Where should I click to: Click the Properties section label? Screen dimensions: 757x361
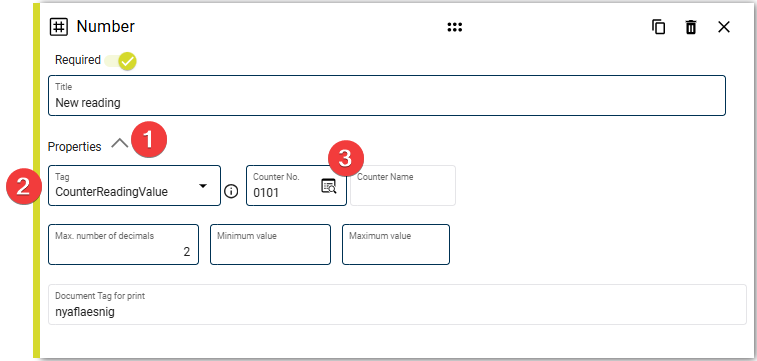tap(74, 147)
